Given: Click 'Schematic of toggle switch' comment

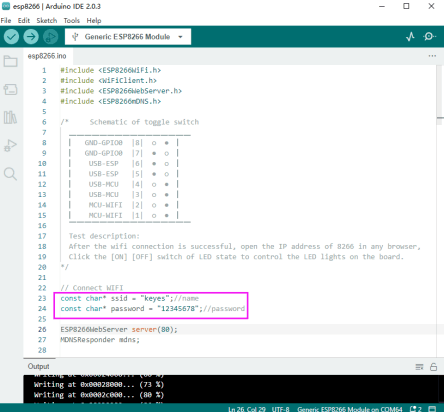Looking at the screenshot, I should 144,122.
